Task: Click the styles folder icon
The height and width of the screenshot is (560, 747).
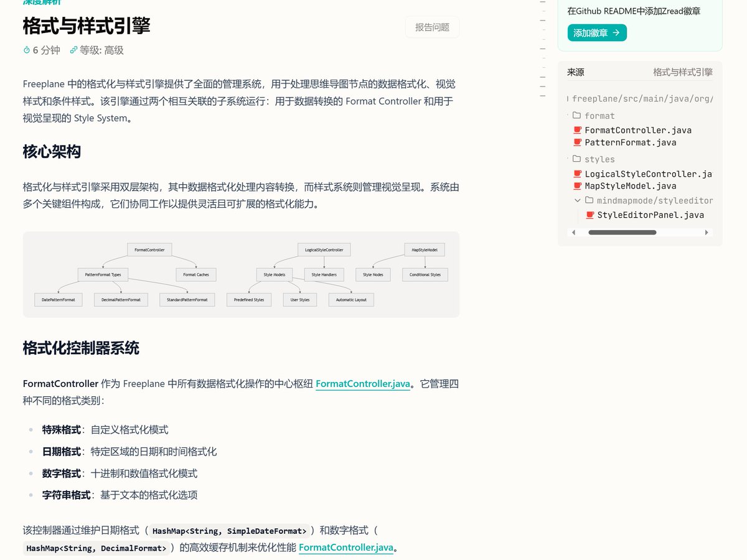Action: click(x=576, y=159)
